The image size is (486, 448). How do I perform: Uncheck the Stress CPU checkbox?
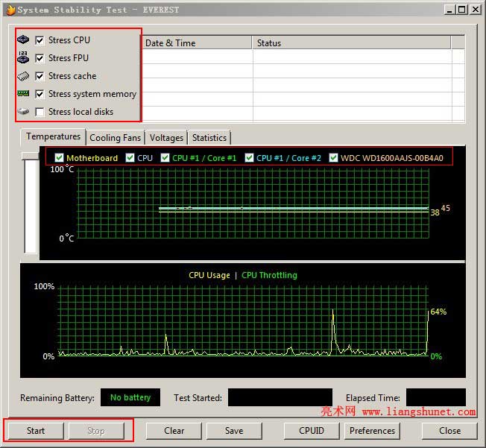(x=40, y=40)
